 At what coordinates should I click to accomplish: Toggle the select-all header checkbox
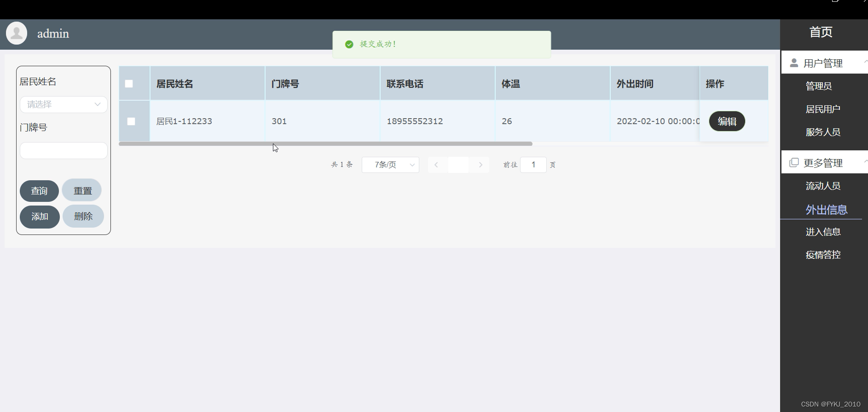click(129, 84)
